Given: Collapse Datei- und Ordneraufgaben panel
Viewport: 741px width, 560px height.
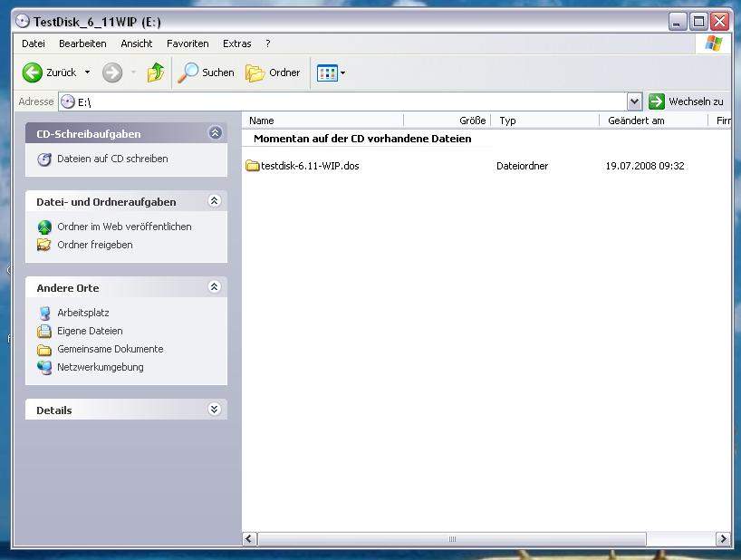Looking at the screenshot, I should coord(214,201).
